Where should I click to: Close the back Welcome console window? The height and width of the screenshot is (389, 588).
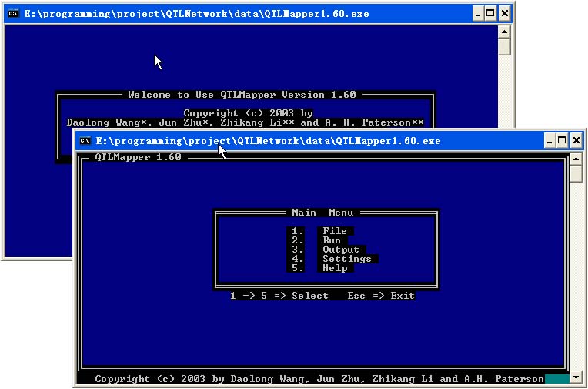(x=505, y=14)
